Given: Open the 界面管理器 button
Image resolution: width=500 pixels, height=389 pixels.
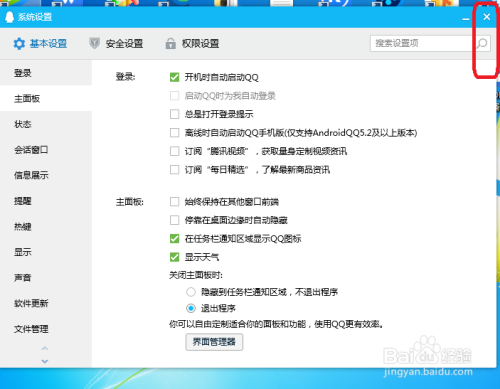Looking at the screenshot, I should [x=214, y=342].
